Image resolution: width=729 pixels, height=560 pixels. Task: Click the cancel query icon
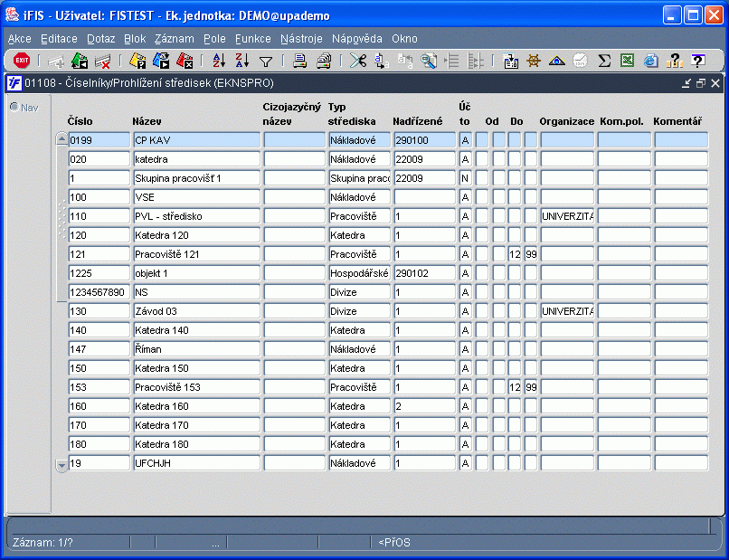coord(185,61)
